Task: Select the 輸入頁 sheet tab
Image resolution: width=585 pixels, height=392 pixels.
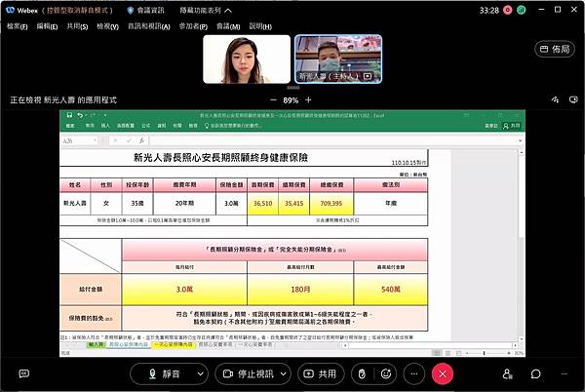Action: coord(97,344)
